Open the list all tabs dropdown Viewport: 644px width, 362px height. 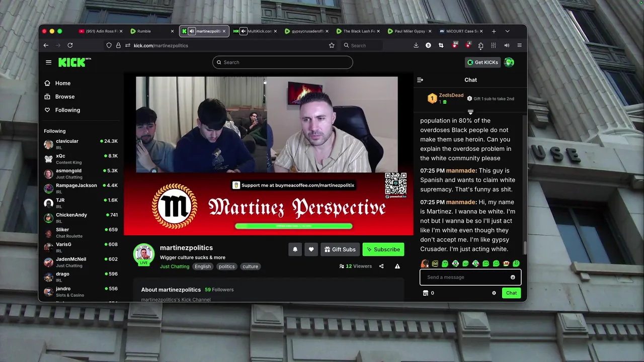click(507, 31)
